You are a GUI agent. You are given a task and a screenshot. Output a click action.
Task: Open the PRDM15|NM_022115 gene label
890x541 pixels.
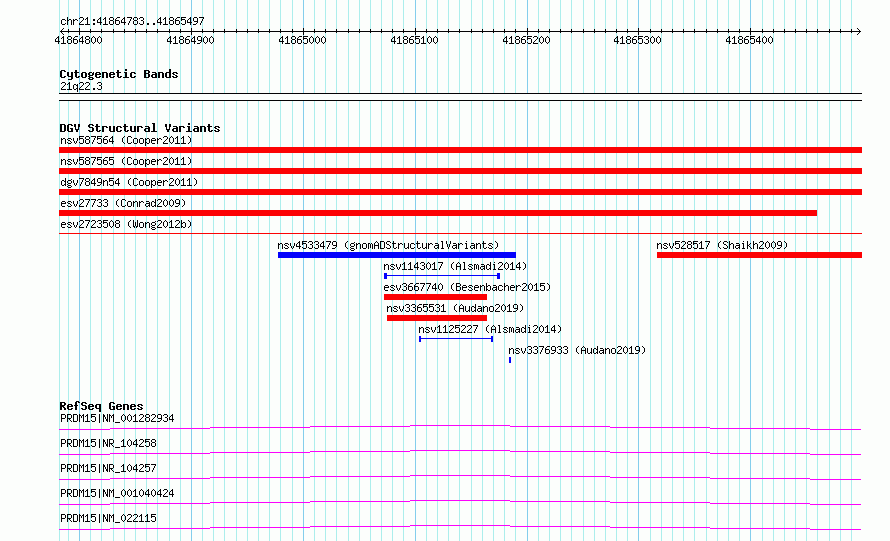click(x=108, y=518)
